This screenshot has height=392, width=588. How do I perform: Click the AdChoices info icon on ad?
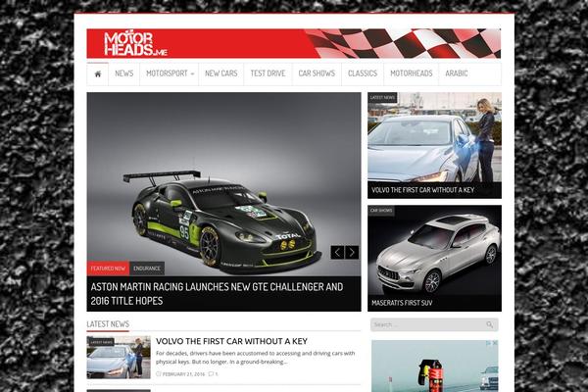click(489, 343)
